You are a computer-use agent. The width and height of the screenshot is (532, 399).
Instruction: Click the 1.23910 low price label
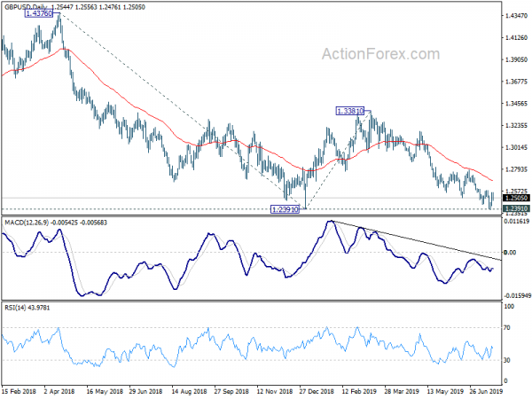tap(285, 209)
